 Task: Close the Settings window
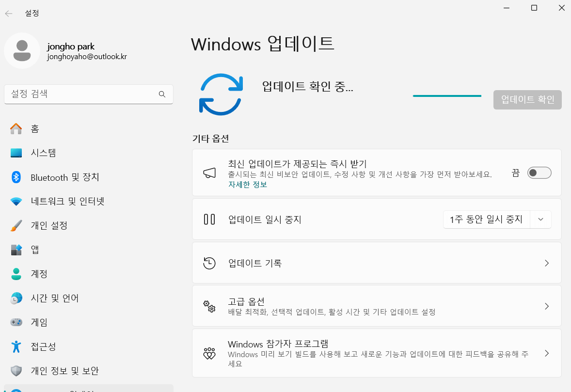coord(561,8)
